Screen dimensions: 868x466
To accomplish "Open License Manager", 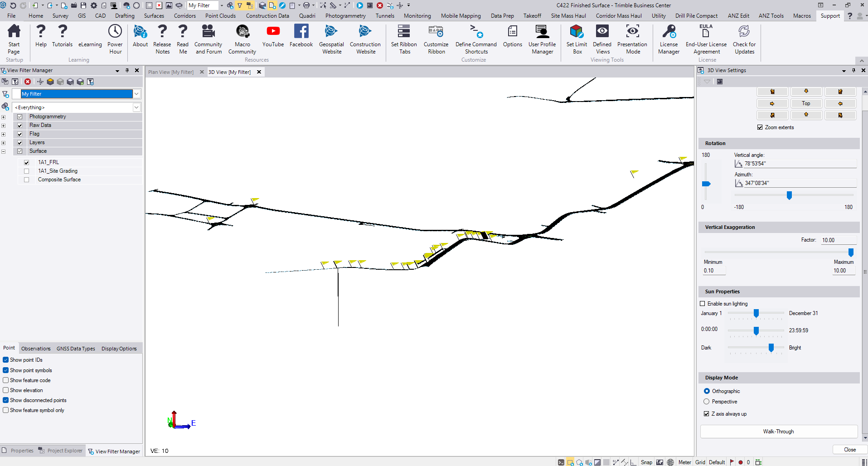I will [x=669, y=39].
